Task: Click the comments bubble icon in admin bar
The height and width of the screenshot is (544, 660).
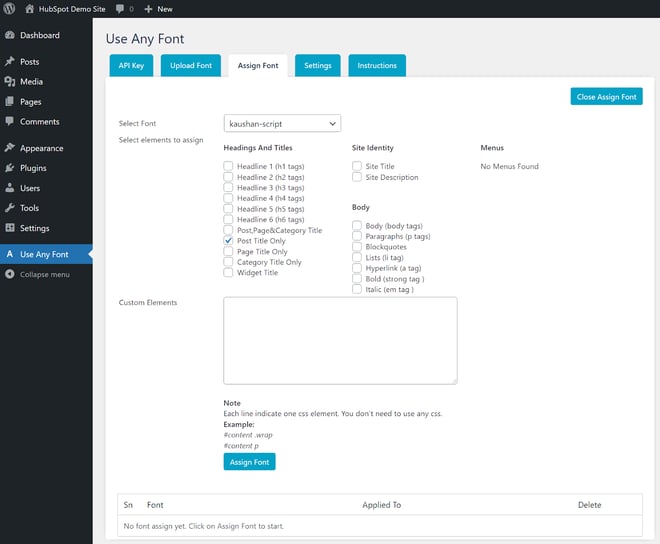Action: click(120, 9)
